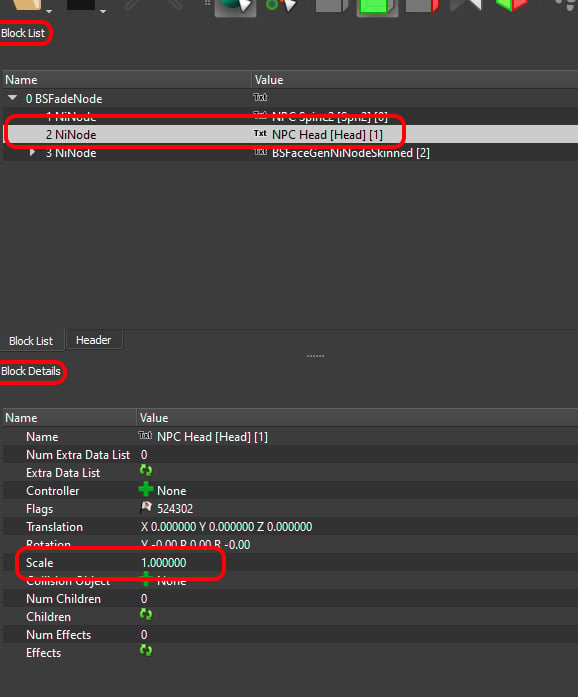Click the Block List panel title at top

(x=23, y=33)
